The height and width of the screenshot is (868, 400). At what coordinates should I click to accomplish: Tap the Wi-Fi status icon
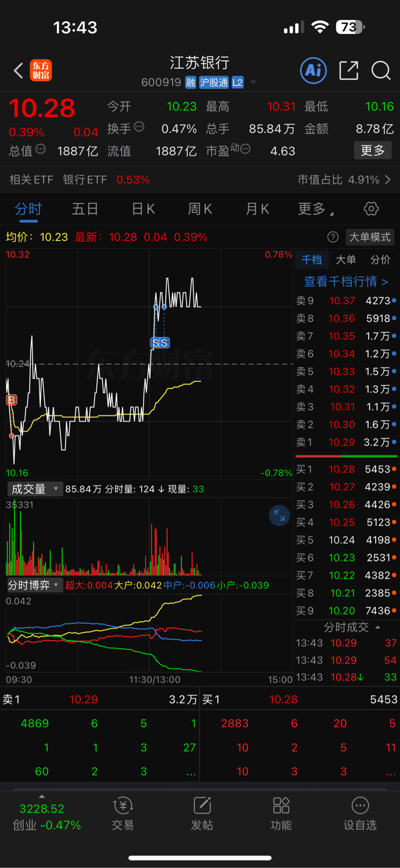tap(320, 27)
